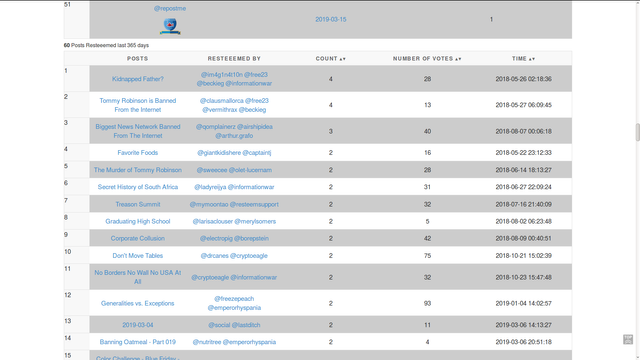
Task: Open the @repostme profile link
Action: [170, 8]
